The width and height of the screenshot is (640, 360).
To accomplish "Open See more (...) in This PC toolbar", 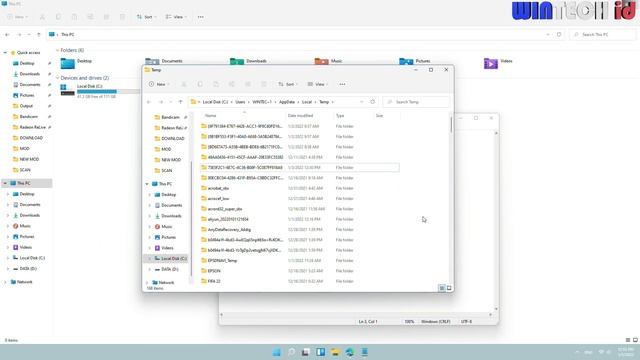I will [x=200, y=17].
